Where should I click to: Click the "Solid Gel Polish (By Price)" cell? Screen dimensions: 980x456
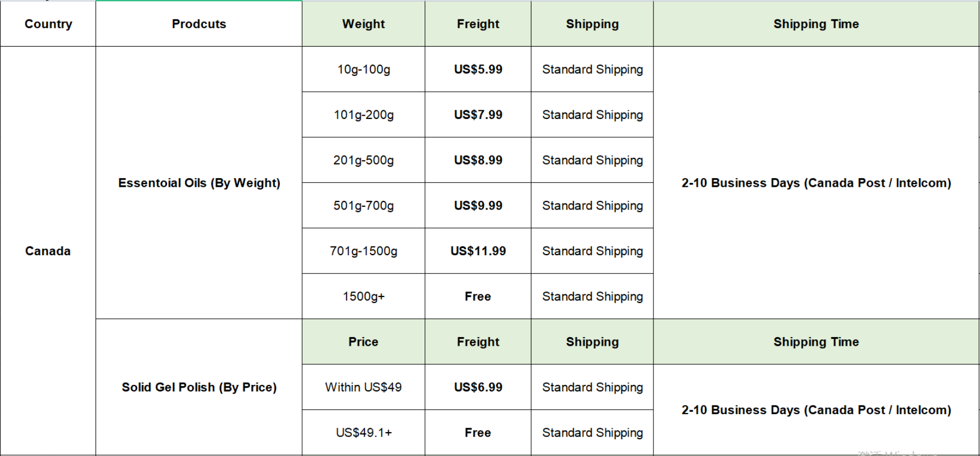tap(199, 387)
